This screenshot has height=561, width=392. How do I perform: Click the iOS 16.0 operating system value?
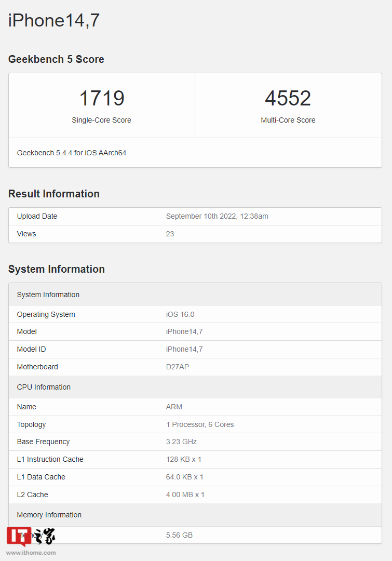click(180, 314)
